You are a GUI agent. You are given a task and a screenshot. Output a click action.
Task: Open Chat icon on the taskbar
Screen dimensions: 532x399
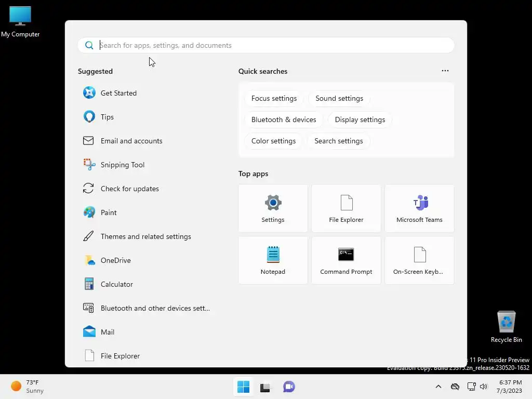[x=289, y=387]
